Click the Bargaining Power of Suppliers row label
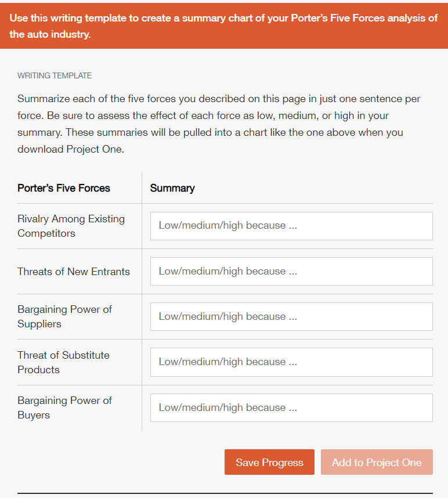The width and height of the screenshot is (448, 498). pyautogui.click(x=64, y=316)
